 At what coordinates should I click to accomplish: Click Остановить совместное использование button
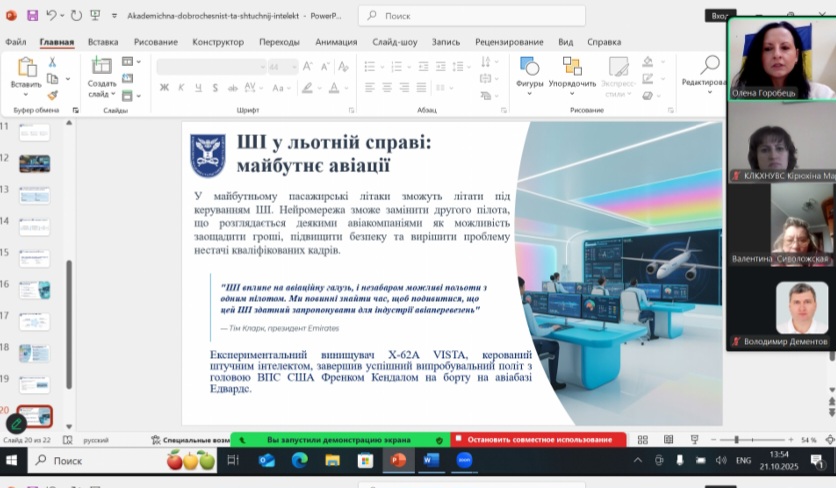pos(538,440)
